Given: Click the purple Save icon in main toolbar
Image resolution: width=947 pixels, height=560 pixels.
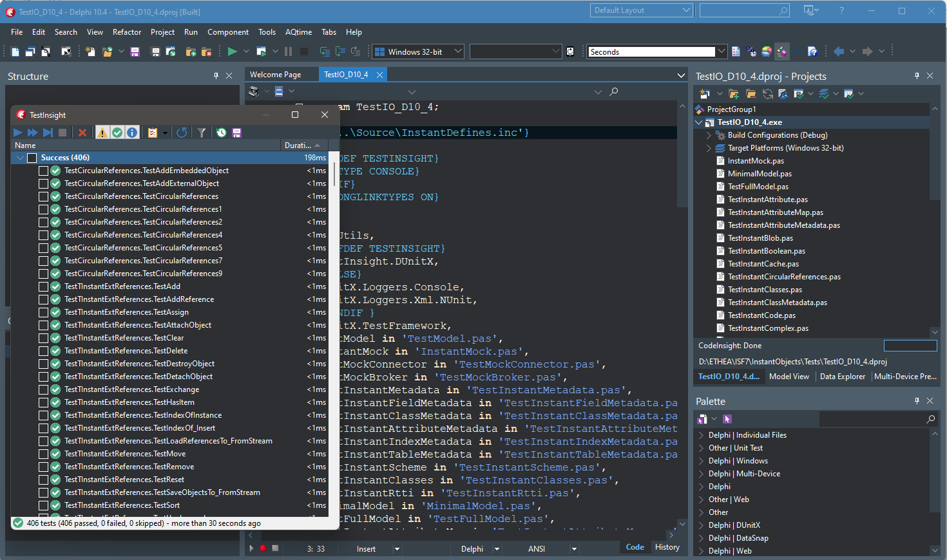Looking at the screenshot, I should (135, 51).
